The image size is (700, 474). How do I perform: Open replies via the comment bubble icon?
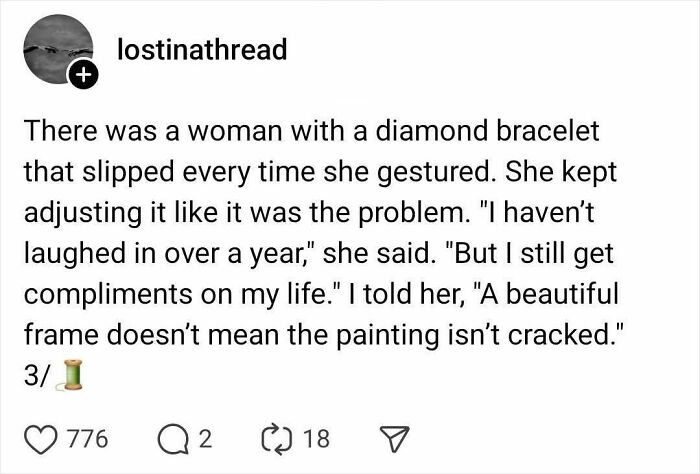click(174, 439)
